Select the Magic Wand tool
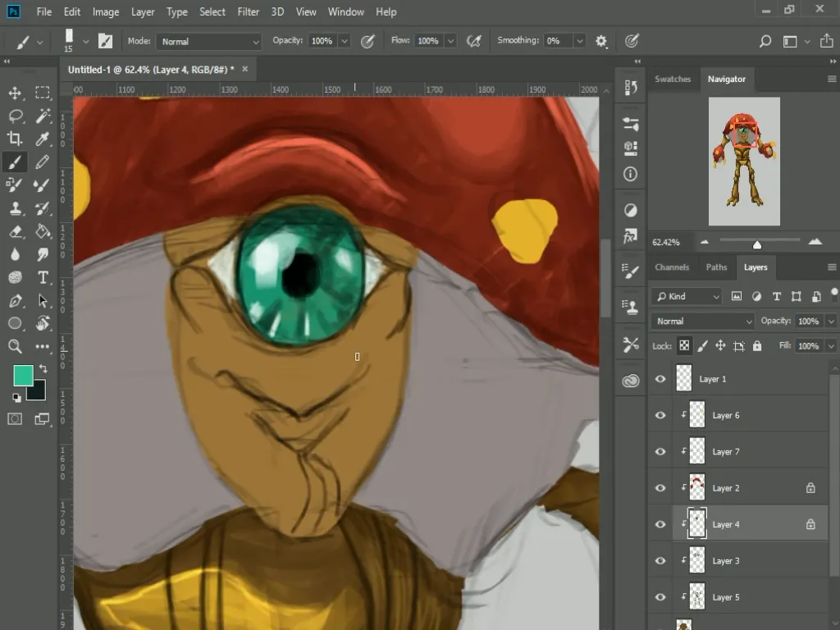Image resolution: width=840 pixels, height=630 pixels. (x=43, y=116)
